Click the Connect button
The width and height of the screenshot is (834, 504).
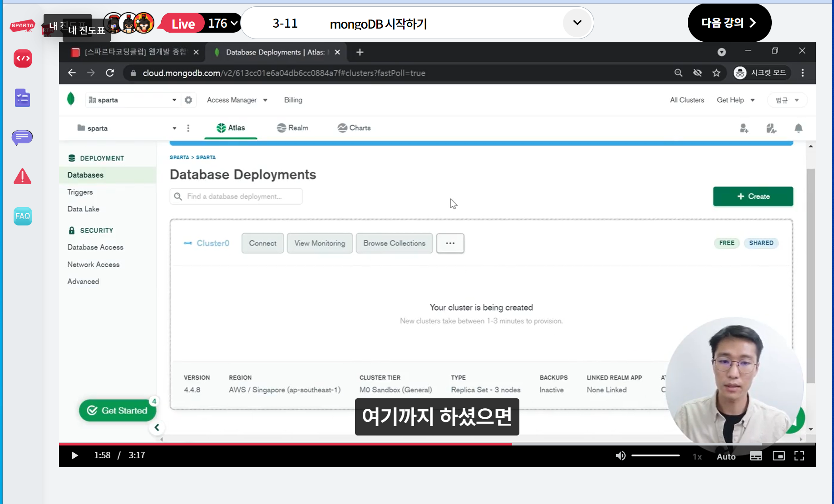tap(262, 243)
